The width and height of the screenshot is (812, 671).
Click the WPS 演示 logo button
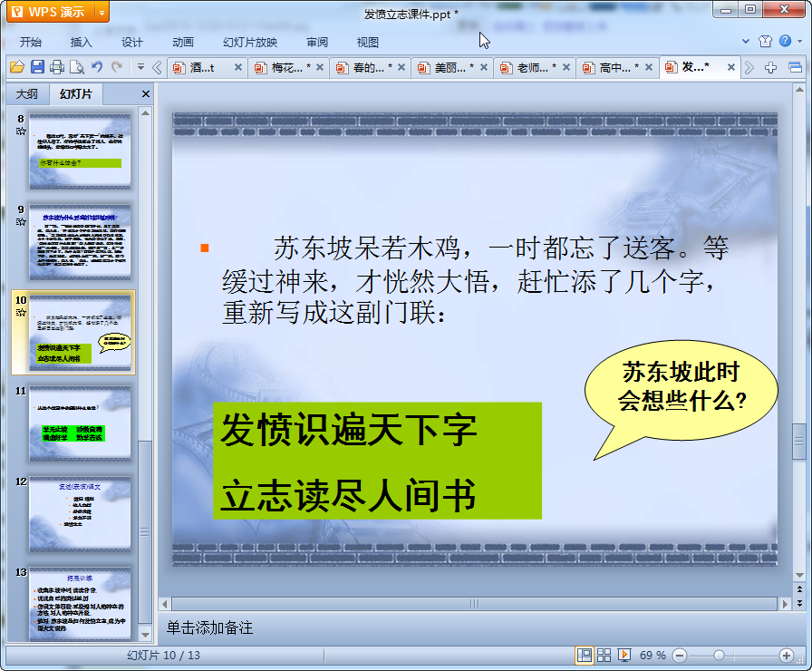coord(51,13)
